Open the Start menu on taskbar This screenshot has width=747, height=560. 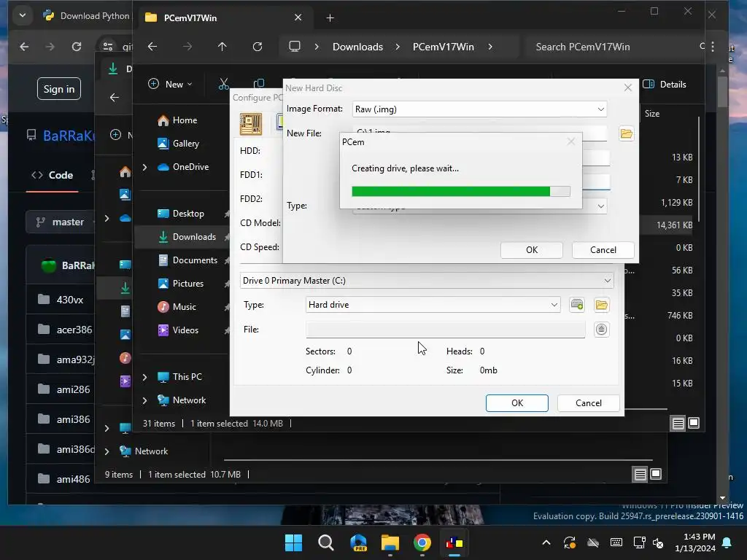tap(293, 542)
